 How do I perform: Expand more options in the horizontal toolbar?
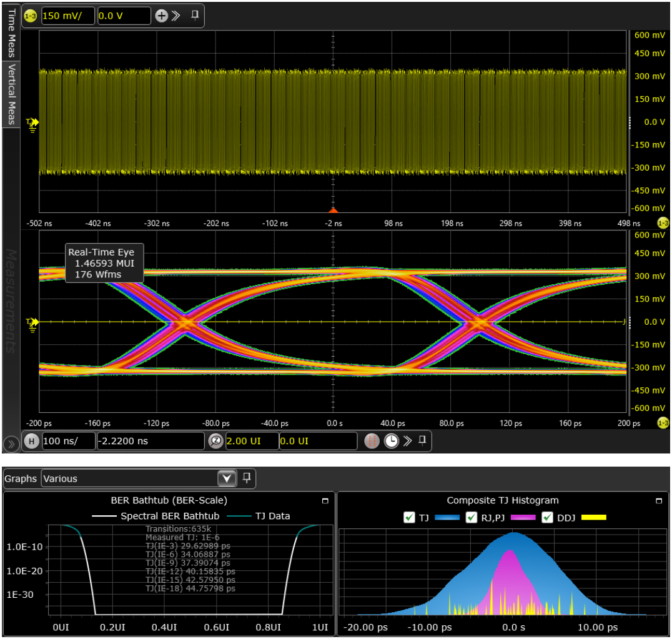point(407,441)
